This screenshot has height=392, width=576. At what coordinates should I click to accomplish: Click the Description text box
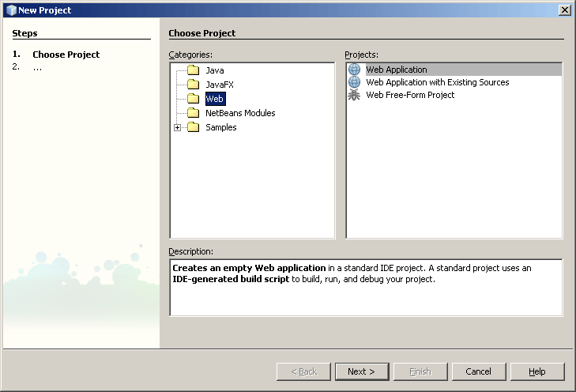pyautogui.click(x=366, y=288)
